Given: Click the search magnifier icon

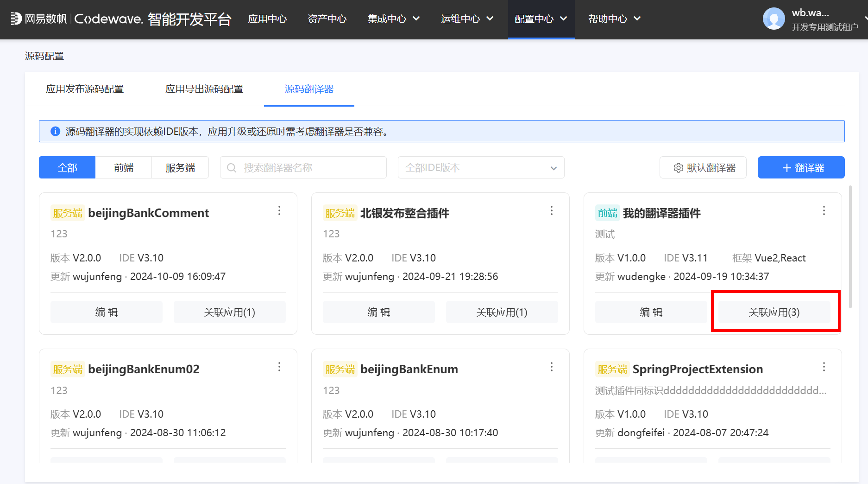Looking at the screenshot, I should coord(232,168).
